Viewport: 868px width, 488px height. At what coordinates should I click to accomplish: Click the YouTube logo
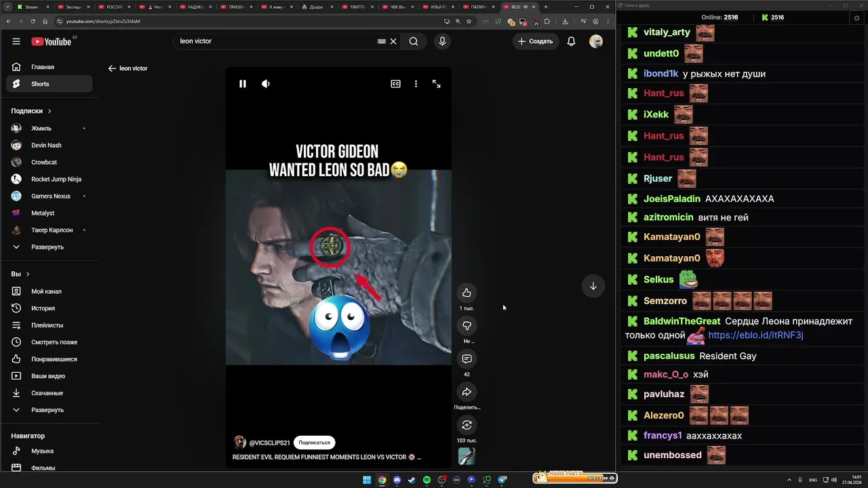[x=52, y=41]
